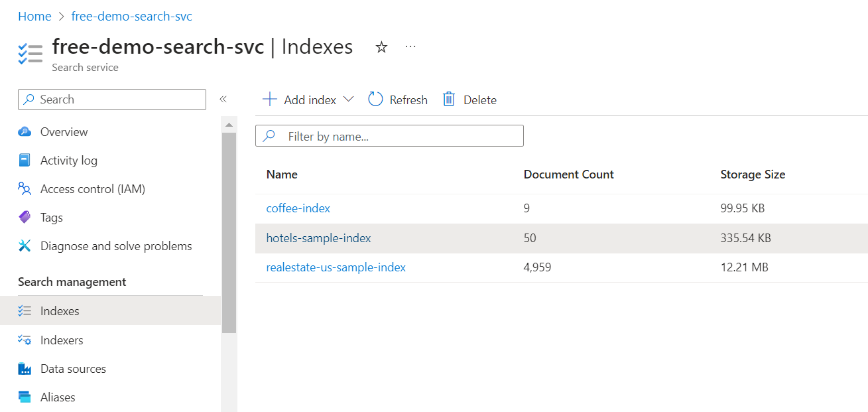The image size is (868, 412).
Task: Click the Indexers gear icon
Action: click(25, 340)
